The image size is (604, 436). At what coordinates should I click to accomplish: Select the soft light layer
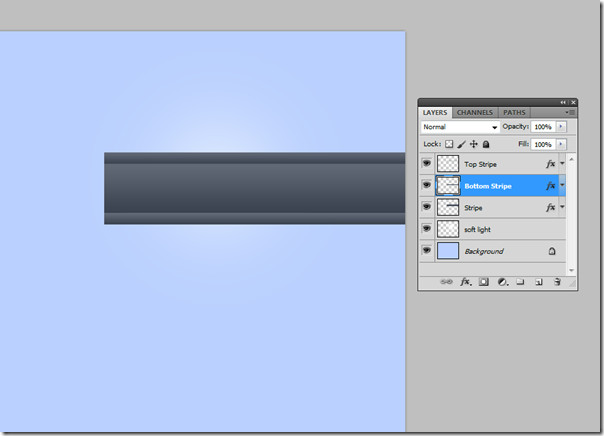click(493, 230)
